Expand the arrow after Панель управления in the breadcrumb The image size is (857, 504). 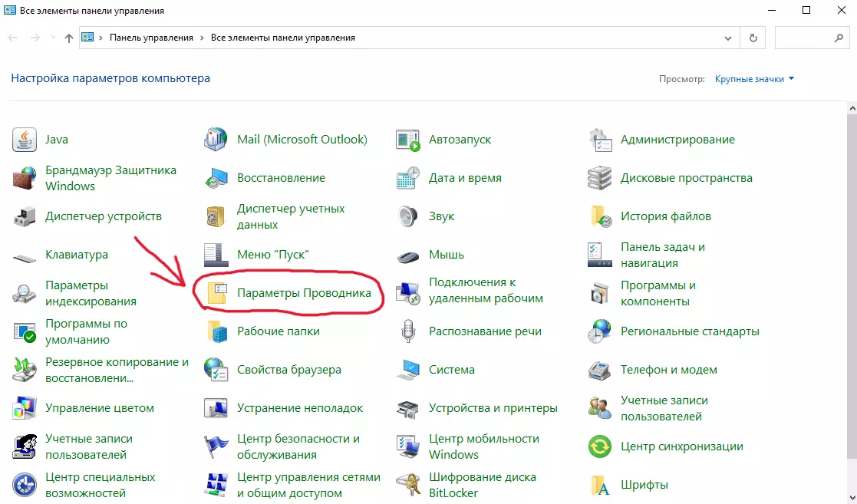(203, 38)
